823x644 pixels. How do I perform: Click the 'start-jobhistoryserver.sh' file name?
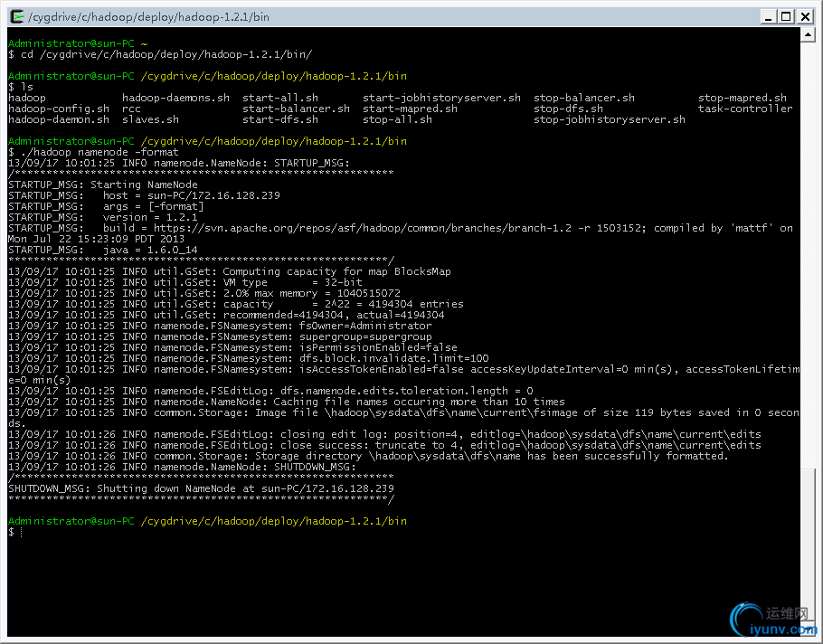click(x=442, y=98)
